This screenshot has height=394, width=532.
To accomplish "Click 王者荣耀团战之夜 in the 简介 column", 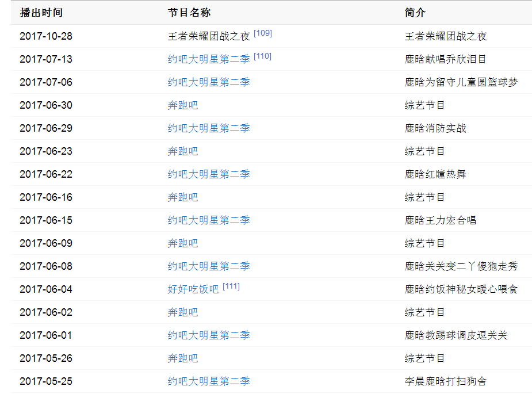I will (x=446, y=36).
